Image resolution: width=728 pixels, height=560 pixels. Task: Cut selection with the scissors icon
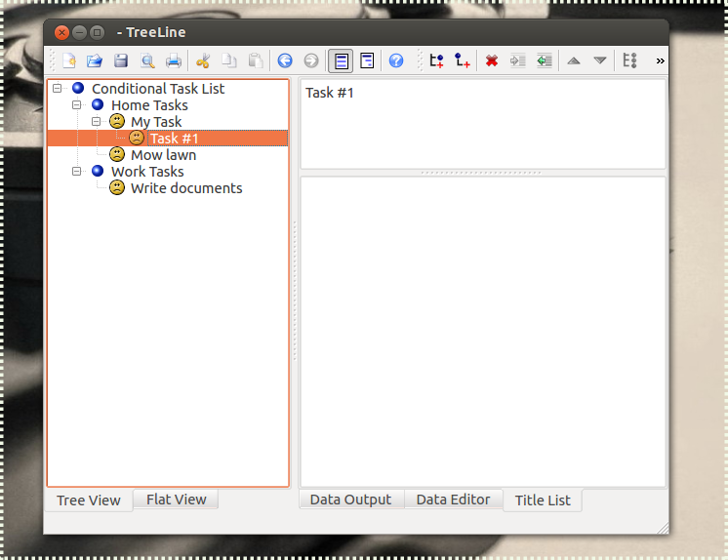(203, 60)
